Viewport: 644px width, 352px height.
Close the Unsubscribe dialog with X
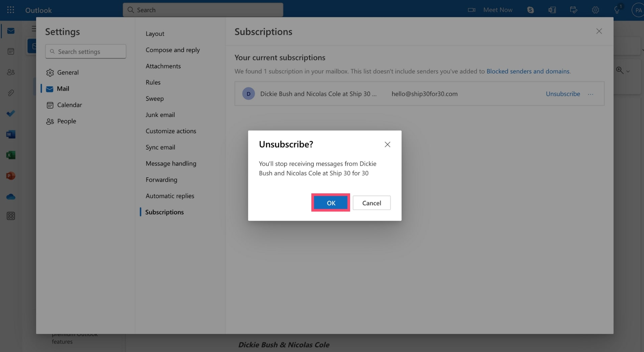(387, 144)
